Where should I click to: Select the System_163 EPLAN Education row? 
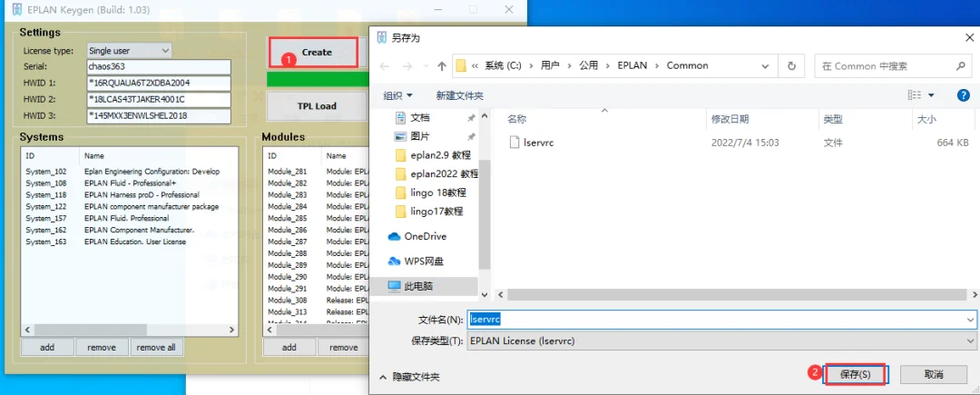130,242
